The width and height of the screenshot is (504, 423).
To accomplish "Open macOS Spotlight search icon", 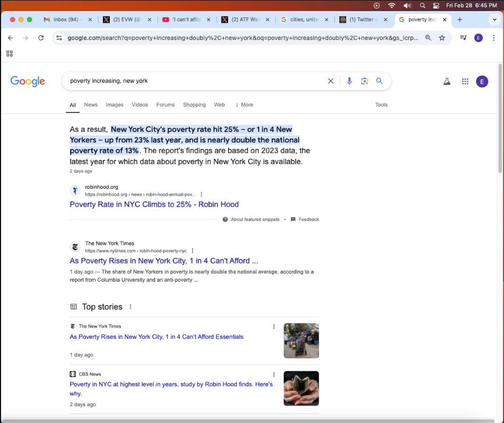I will click(x=422, y=5).
